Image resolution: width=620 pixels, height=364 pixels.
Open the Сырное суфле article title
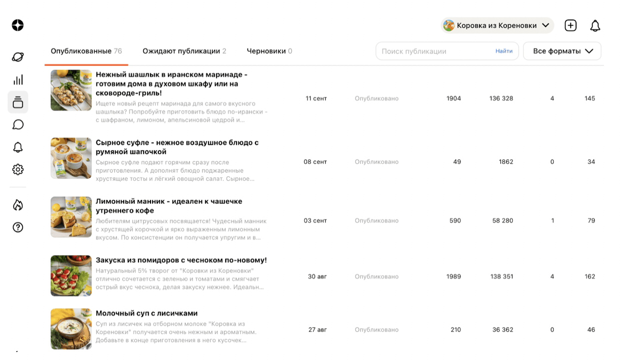[x=177, y=147]
